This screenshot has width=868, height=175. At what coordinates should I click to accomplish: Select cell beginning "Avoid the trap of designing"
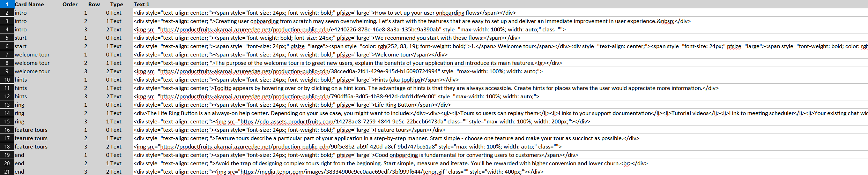coord(391,163)
